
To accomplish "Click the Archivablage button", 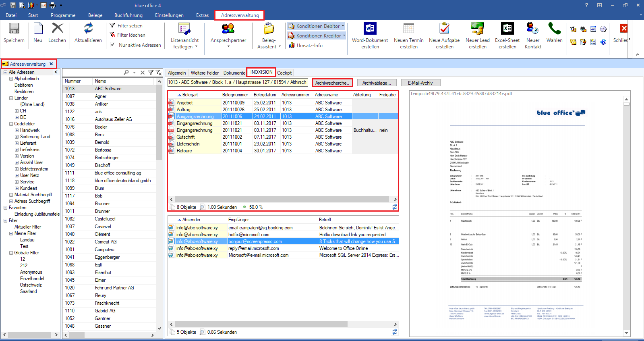I will tap(377, 83).
